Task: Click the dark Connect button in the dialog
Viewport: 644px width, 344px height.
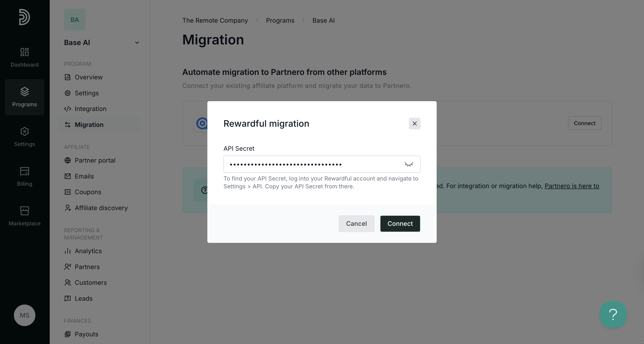Action: (x=400, y=224)
